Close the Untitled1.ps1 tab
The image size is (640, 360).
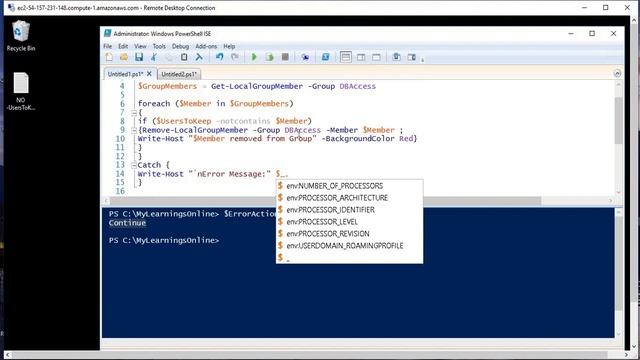click(149, 73)
